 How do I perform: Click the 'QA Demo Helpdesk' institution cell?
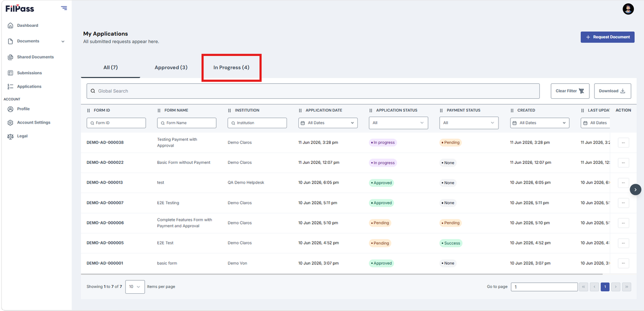pos(246,183)
